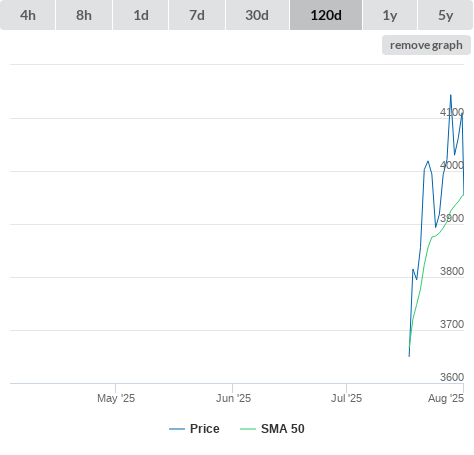Click the price peak above 4100
This screenshot has width=474, height=455.
click(x=451, y=95)
